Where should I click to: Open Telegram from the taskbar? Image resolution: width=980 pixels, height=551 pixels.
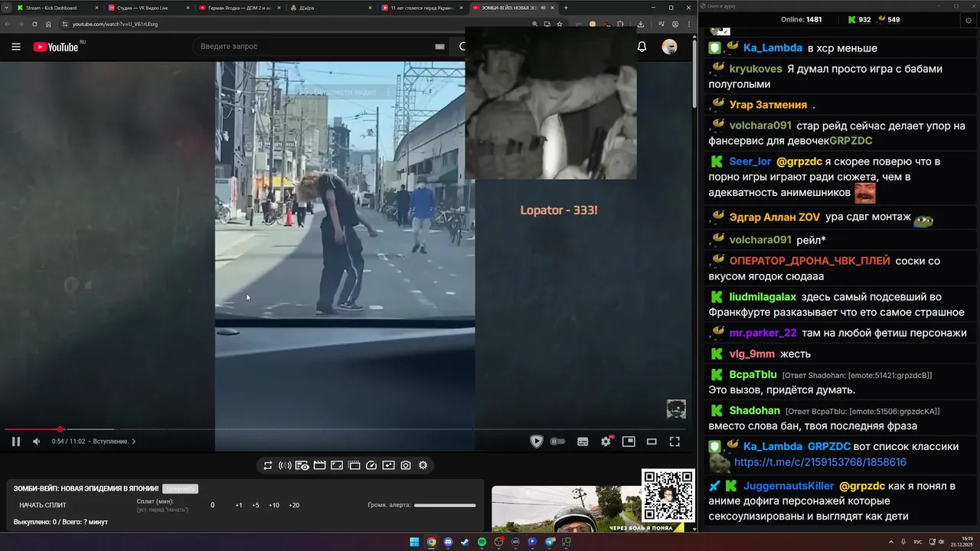point(550,542)
